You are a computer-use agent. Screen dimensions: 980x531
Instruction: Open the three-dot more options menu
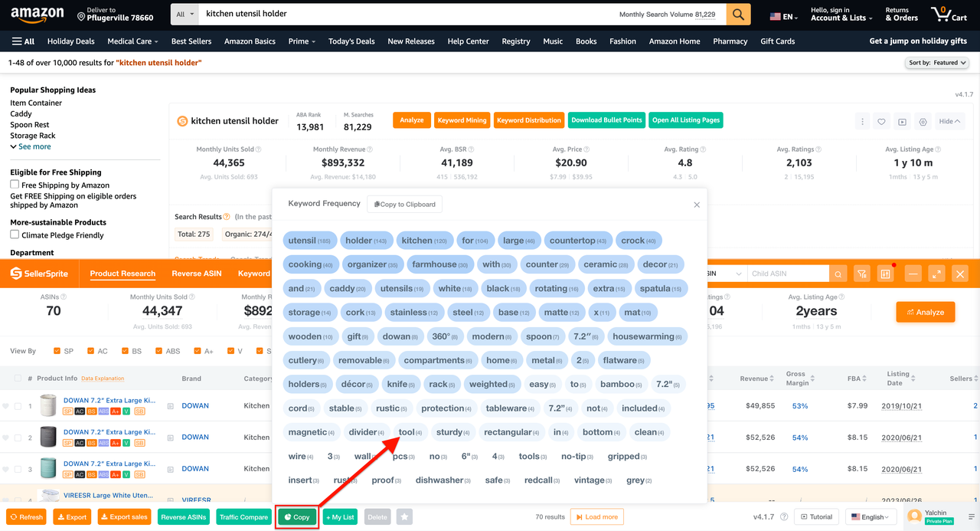coord(863,121)
